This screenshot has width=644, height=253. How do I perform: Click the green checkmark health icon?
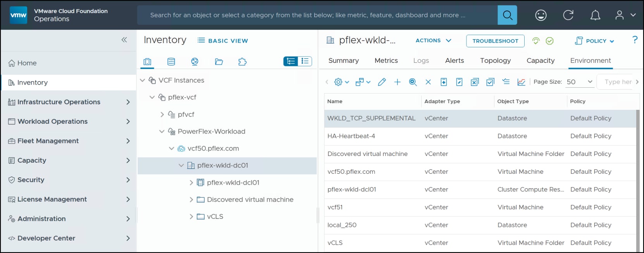click(549, 41)
